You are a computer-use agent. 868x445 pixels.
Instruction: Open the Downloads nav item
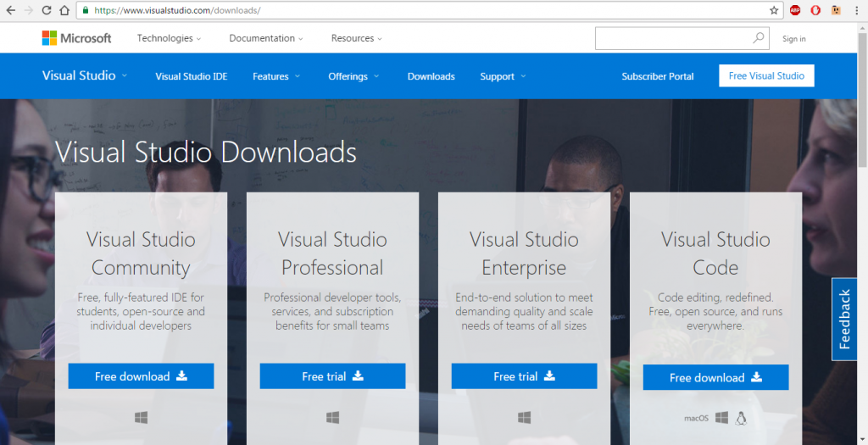[431, 76]
